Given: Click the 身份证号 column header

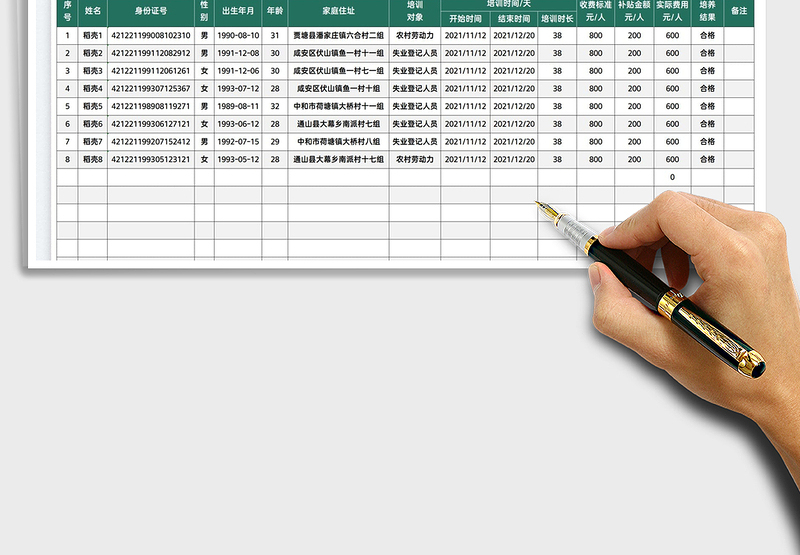Looking at the screenshot, I should click(151, 11).
